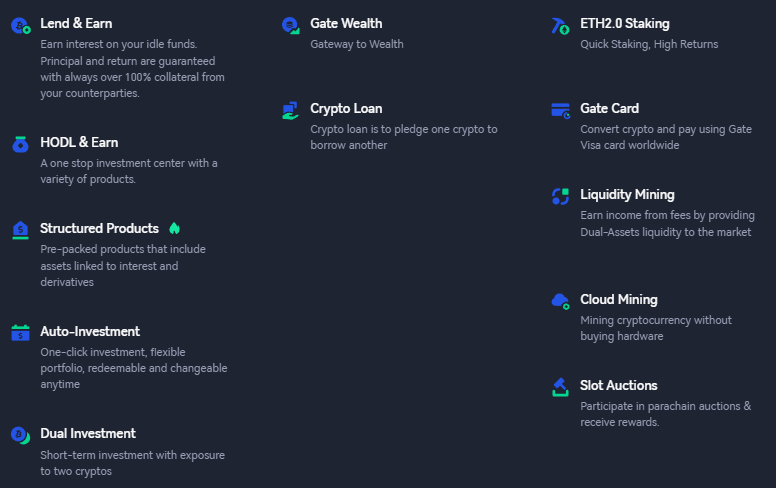Choose the Liquidity Mining menu item

[627, 195]
